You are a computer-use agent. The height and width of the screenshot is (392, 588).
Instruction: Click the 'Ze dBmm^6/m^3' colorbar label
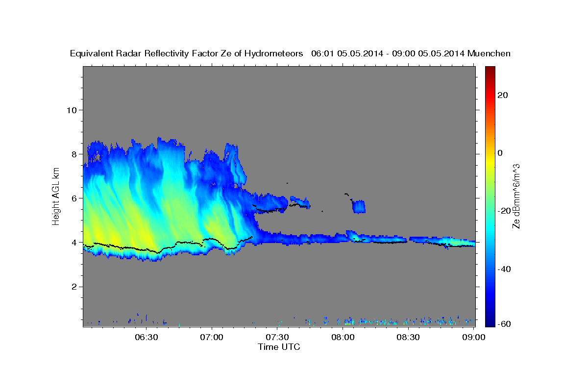[x=516, y=196]
